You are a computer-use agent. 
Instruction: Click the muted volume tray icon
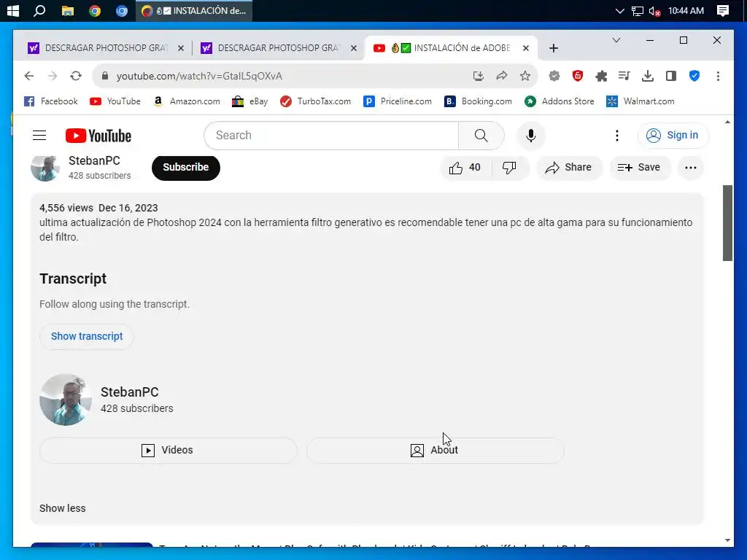pyautogui.click(x=654, y=11)
